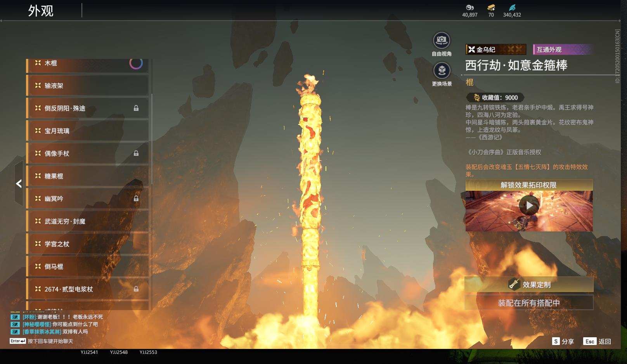
Task: Select the 偶像手杖 skin
Action: pos(88,153)
